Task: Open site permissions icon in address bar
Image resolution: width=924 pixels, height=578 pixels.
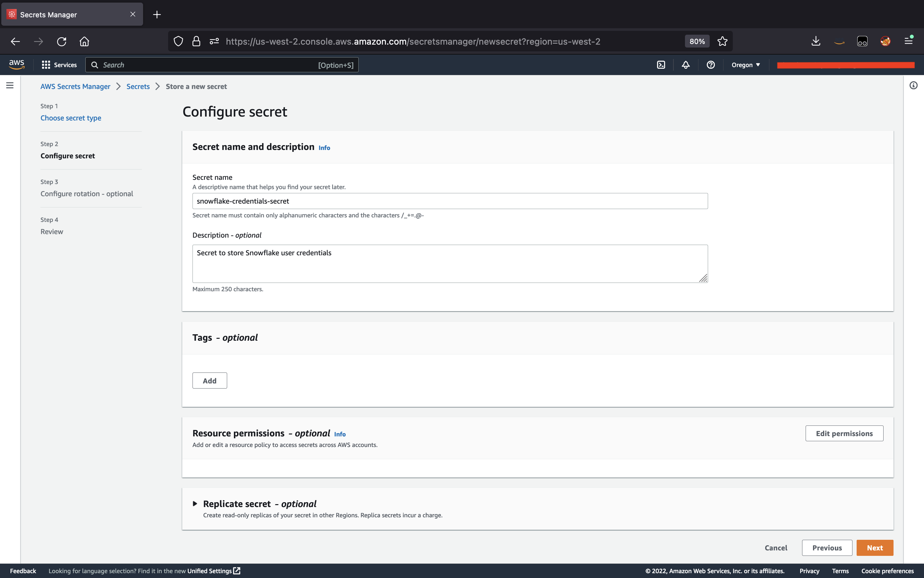Action: coord(214,41)
